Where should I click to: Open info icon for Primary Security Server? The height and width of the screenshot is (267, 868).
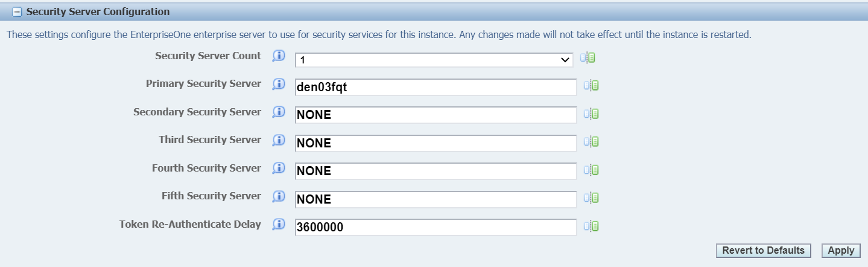278,84
